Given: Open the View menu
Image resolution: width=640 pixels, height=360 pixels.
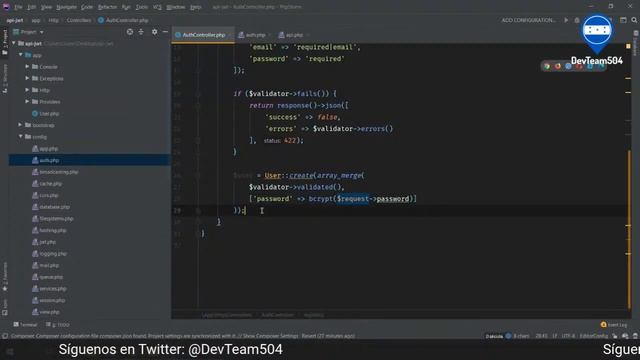Looking at the screenshot, I should coord(46,7).
